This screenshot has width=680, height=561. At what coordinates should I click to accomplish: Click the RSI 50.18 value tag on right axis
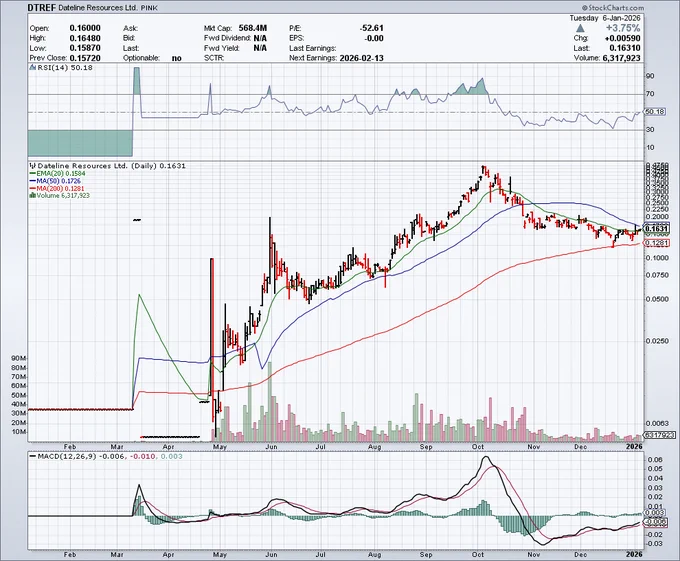654,112
